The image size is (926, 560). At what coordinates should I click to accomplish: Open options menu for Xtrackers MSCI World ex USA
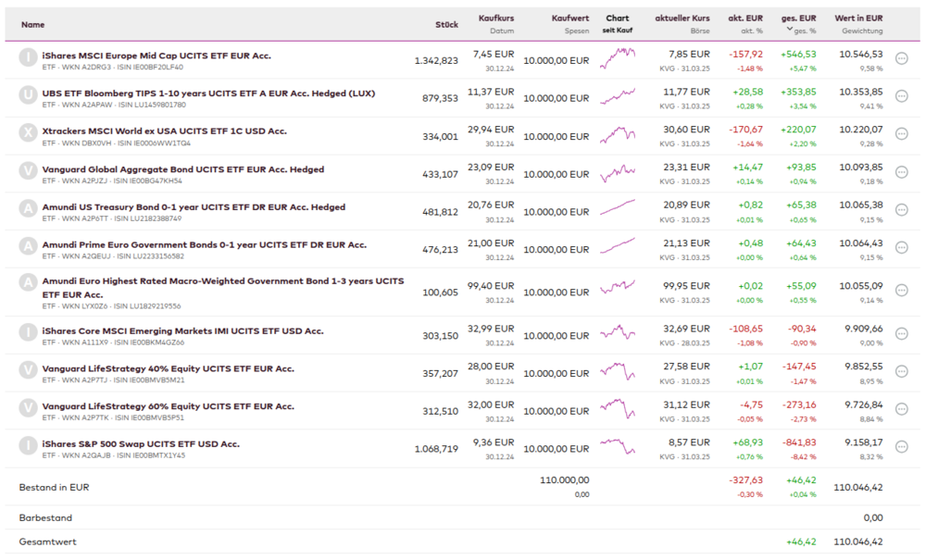(x=902, y=136)
